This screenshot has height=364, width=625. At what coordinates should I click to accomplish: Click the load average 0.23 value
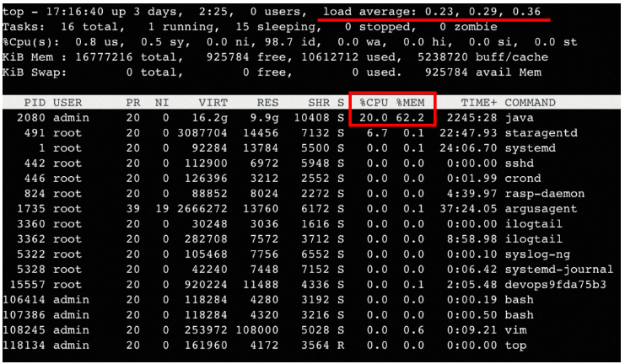[439, 12]
